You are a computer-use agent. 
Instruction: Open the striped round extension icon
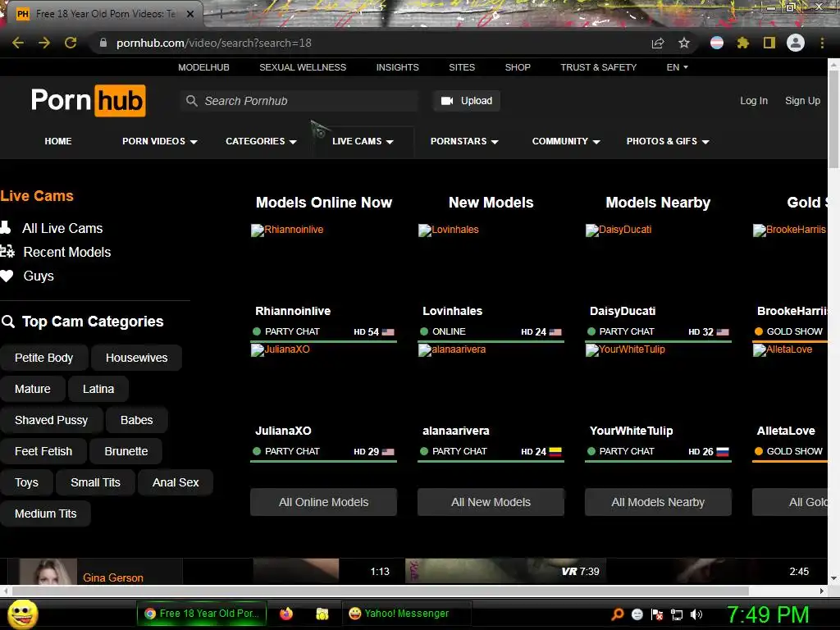point(717,43)
